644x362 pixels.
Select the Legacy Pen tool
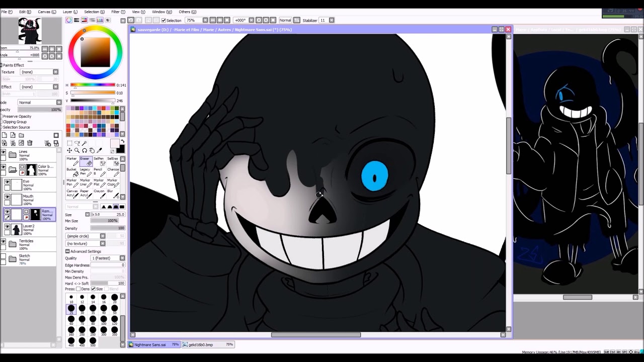[x=85, y=172]
